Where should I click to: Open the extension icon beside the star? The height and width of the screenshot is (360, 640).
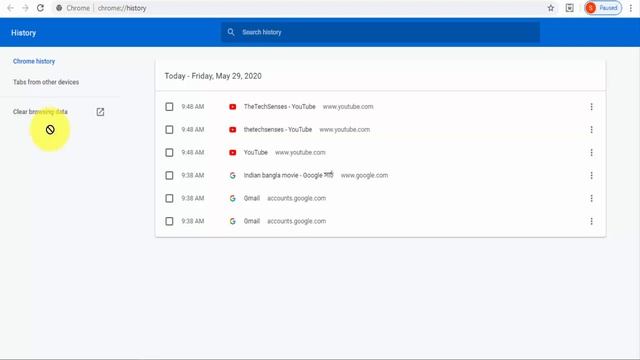point(569,8)
